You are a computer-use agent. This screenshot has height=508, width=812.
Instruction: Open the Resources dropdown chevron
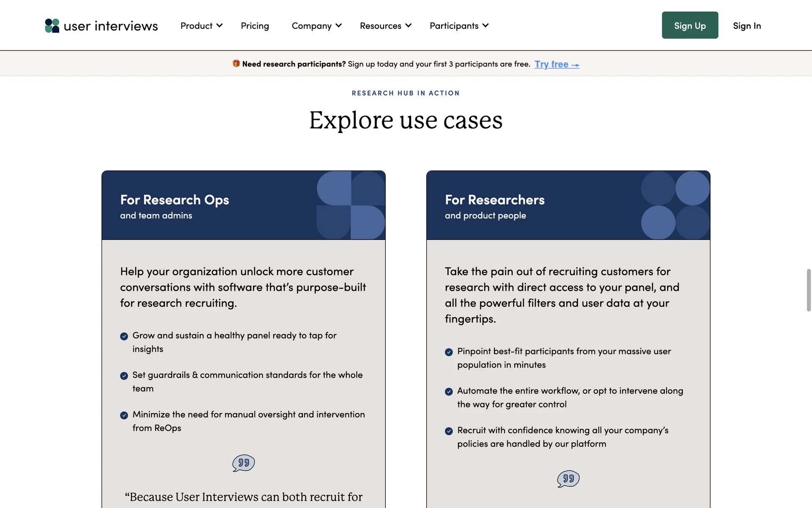[x=408, y=26]
